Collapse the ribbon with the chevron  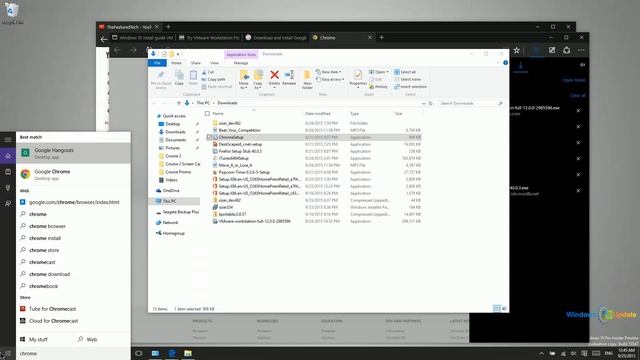[498, 63]
